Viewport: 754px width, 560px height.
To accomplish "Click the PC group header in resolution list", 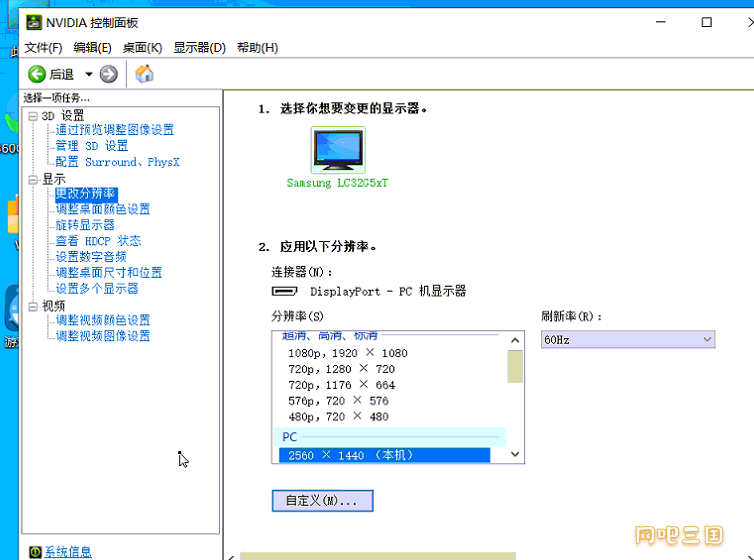I will click(390, 437).
